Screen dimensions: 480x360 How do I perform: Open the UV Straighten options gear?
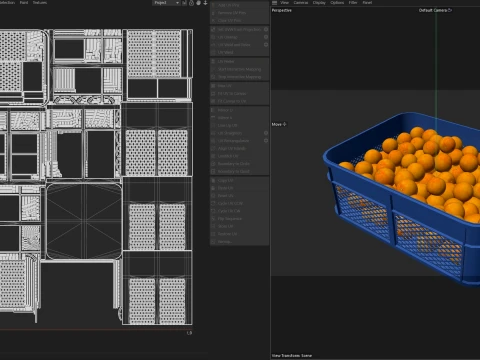click(x=266, y=133)
